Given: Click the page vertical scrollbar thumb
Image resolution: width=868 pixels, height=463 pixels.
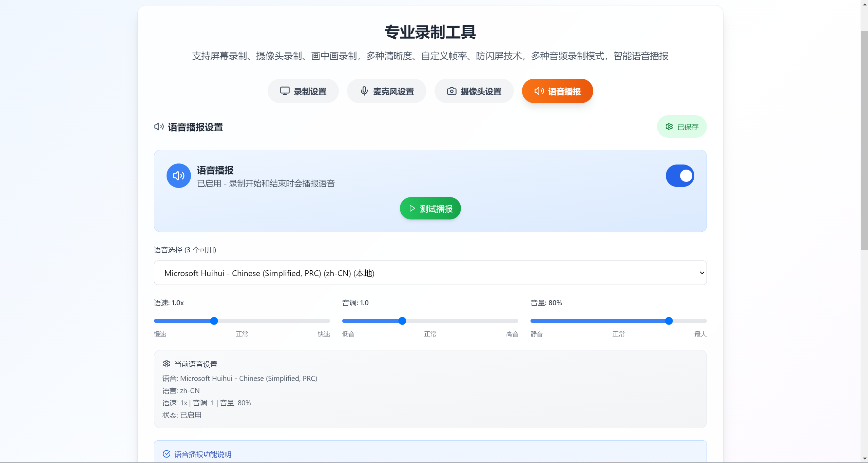Looking at the screenshot, I should tap(864, 140).
